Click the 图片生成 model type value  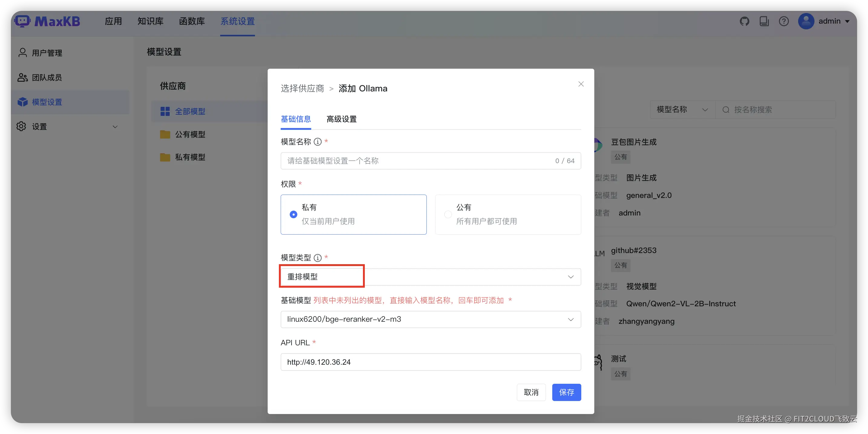(x=641, y=178)
